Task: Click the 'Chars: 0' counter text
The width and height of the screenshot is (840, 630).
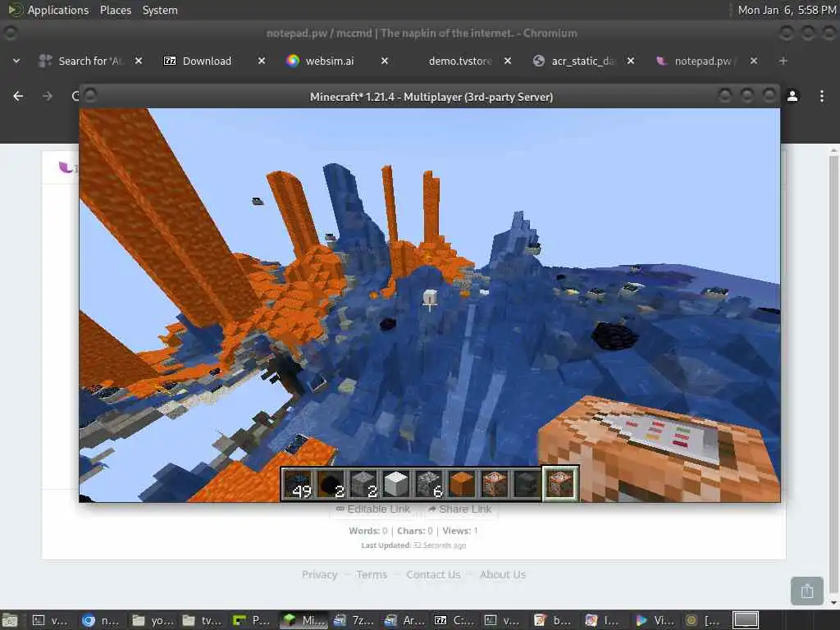Action: point(414,531)
